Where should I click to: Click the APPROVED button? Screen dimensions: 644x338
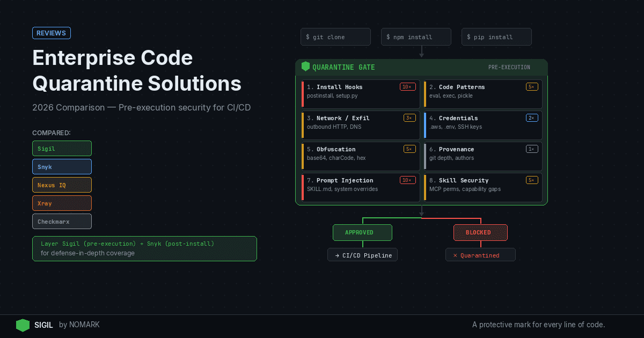pos(362,232)
